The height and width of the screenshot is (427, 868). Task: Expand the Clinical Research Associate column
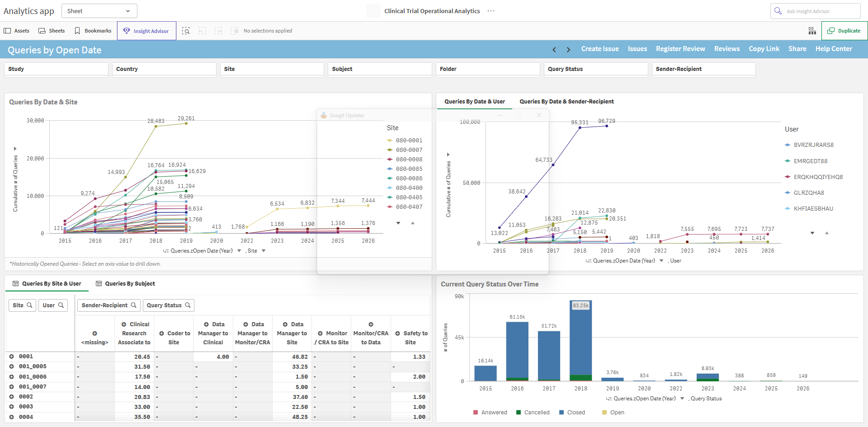(124, 324)
